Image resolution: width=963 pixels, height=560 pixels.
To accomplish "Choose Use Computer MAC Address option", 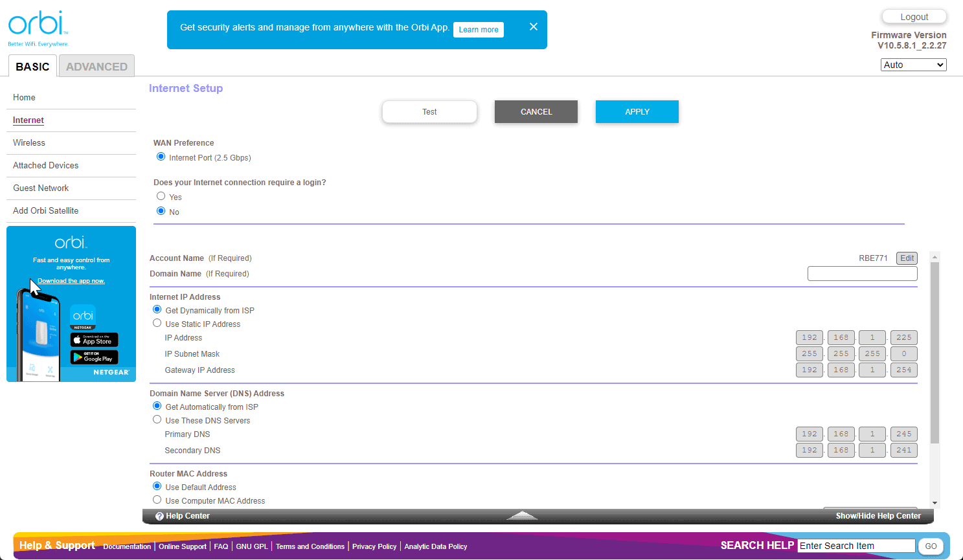I will 157,500.
